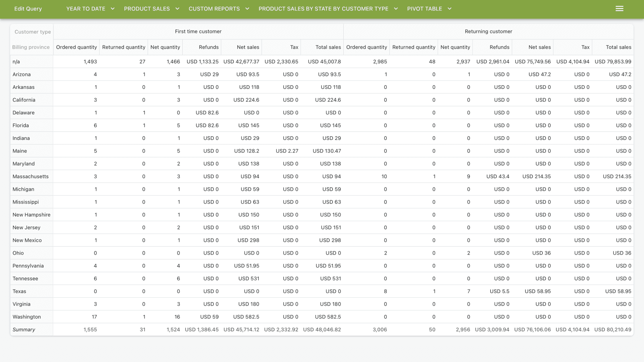Click the Edit Query button
The image size is (644, 362).
(28, 8)
